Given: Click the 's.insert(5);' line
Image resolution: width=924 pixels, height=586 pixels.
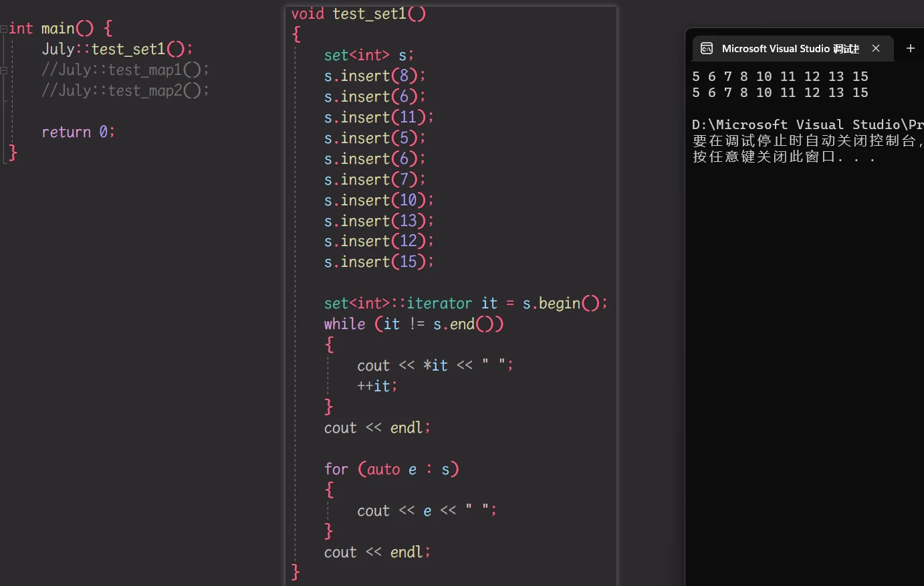Looking at the screenshot, I should coord(374,138).
